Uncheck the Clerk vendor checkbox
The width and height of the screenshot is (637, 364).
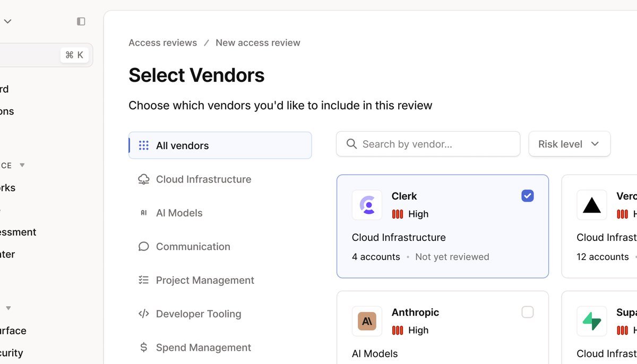[x=527, y=196]
